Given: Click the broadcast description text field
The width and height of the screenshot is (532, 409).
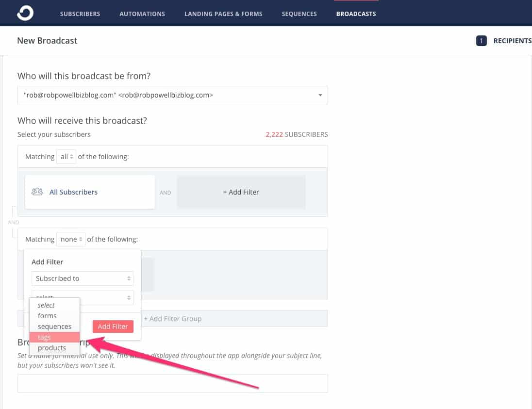Looking at the screenshot, I should tap(172, 383).
